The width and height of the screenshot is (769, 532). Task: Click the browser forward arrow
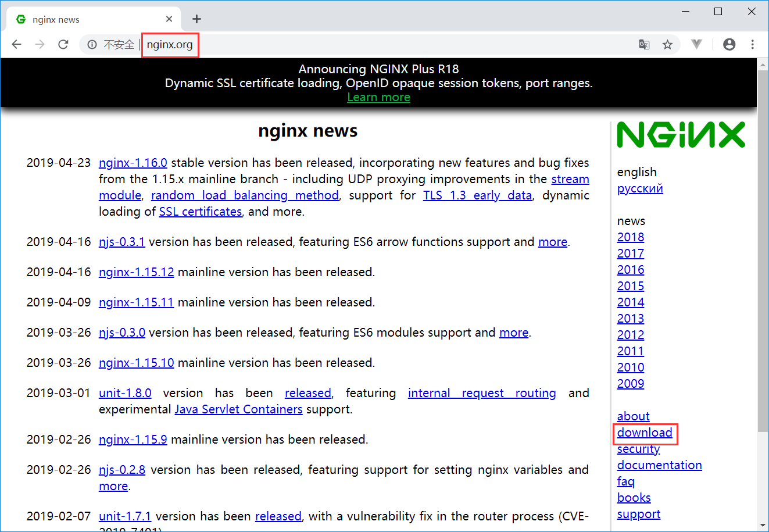40,44
